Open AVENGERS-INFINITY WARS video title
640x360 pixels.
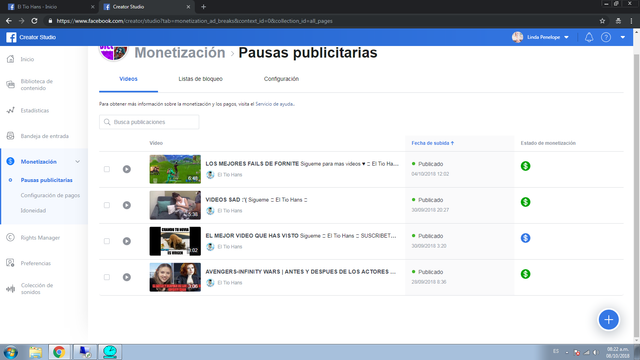click(300, 271)
